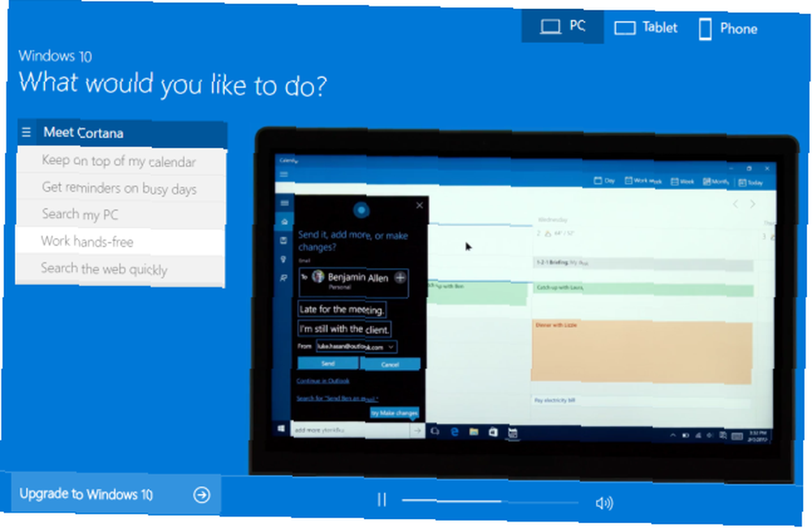Screen dimensions: 812x528
Task: Click the taskbar clock
Action: (x=757, y=436)
